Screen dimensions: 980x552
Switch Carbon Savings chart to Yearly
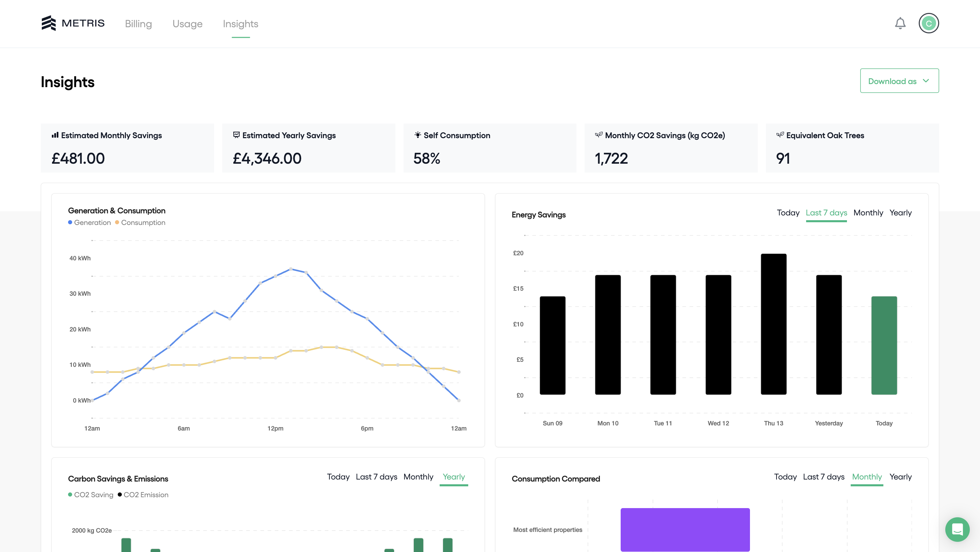[x=454, y=477]
